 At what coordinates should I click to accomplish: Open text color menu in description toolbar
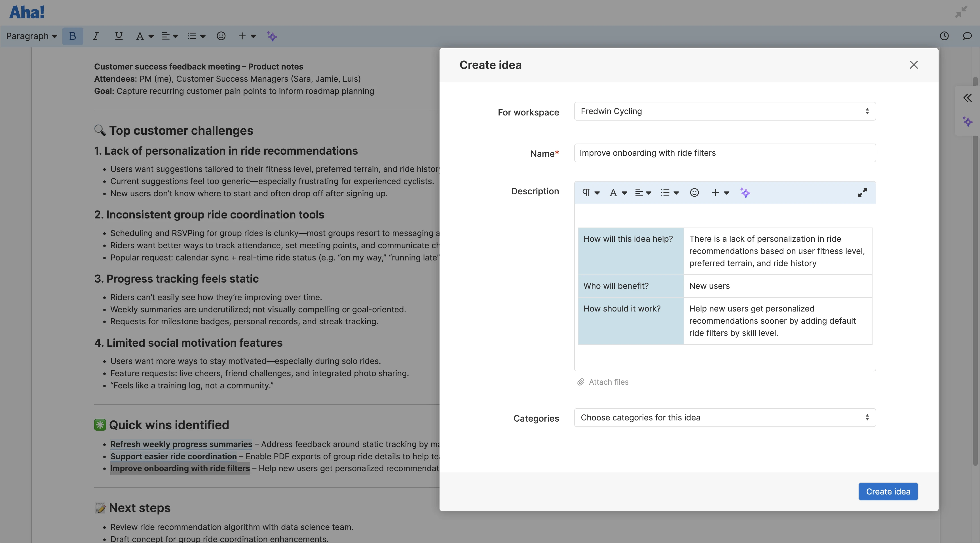point(617,193)
